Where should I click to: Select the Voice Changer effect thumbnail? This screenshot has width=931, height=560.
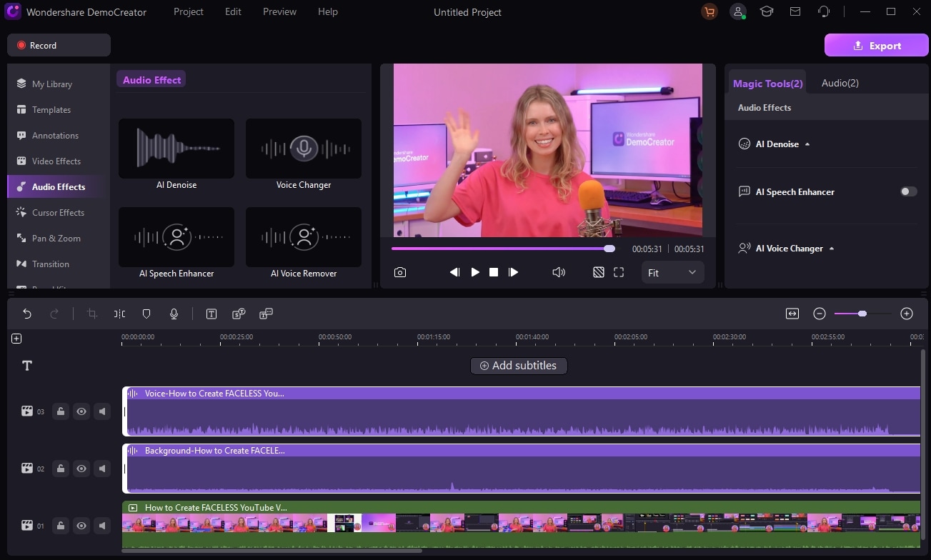click(x=304, y=149)
